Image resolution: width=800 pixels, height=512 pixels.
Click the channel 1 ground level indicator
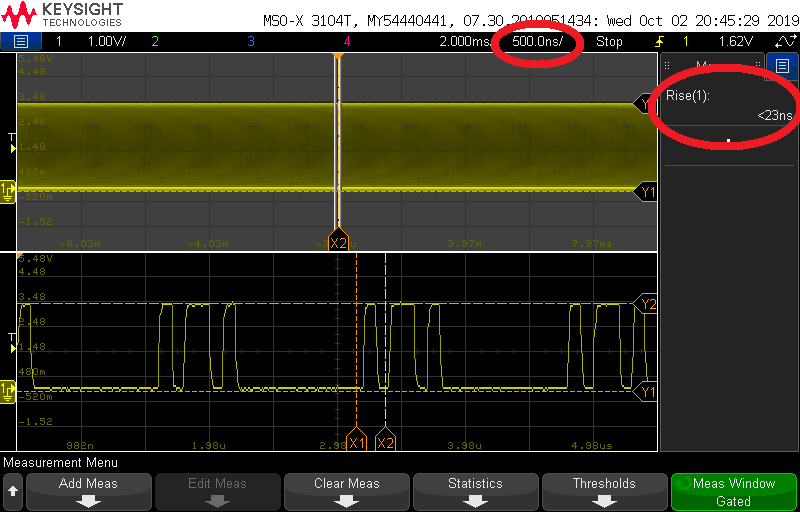click(8, 387)
